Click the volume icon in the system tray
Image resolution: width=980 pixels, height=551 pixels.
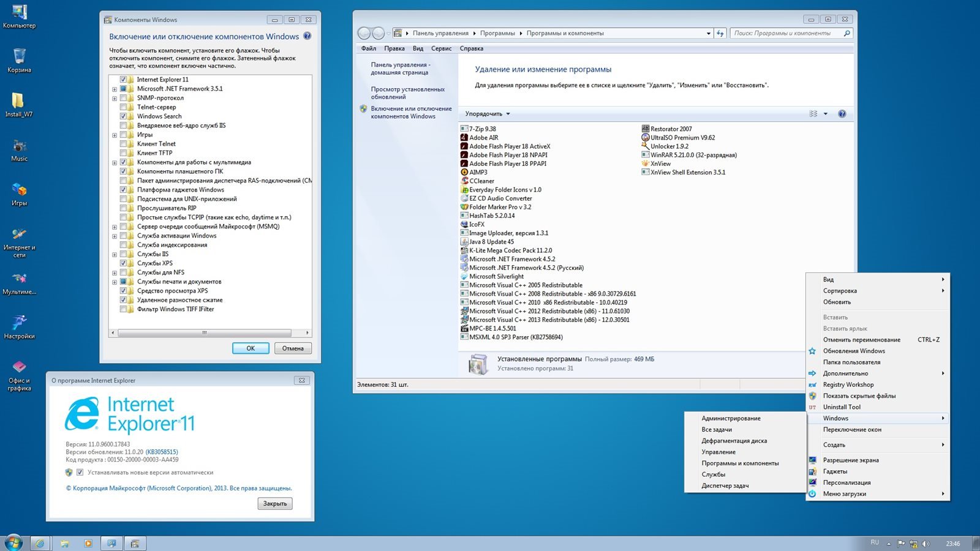point(925,544)
